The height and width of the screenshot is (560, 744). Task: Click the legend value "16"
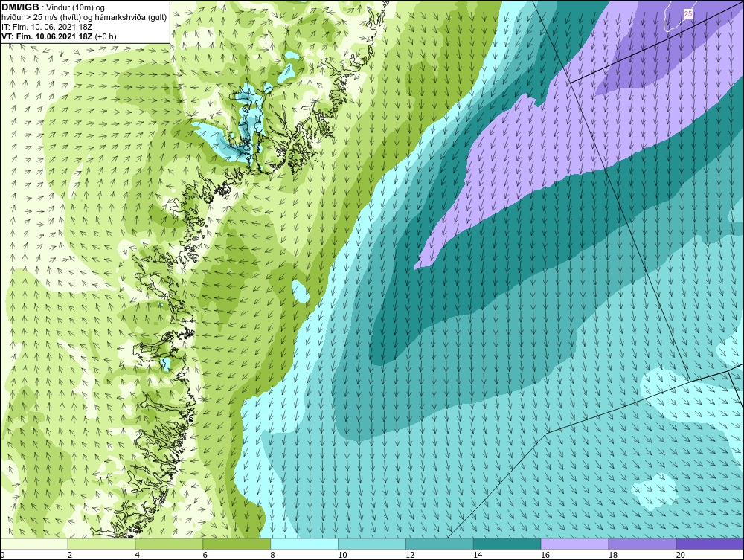coord(545,555)
